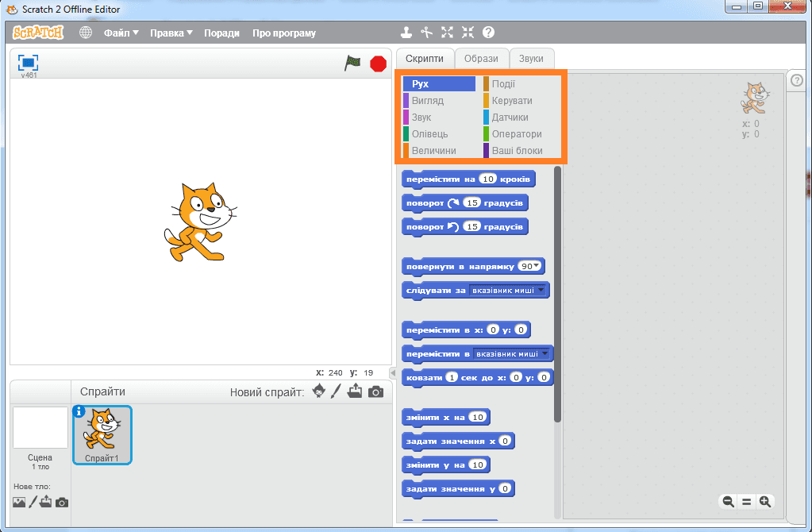
Task: Switch to the Скрипти tab
Action: (x=425, y=59)
